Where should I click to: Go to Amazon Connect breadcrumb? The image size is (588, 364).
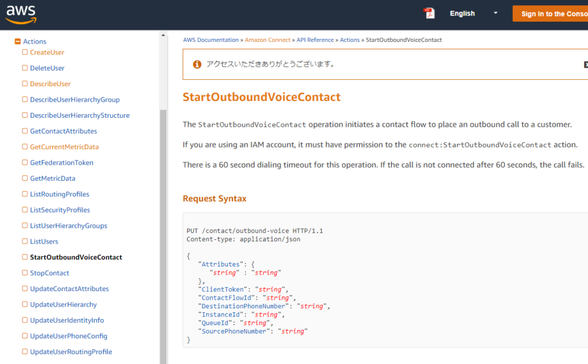268,40
